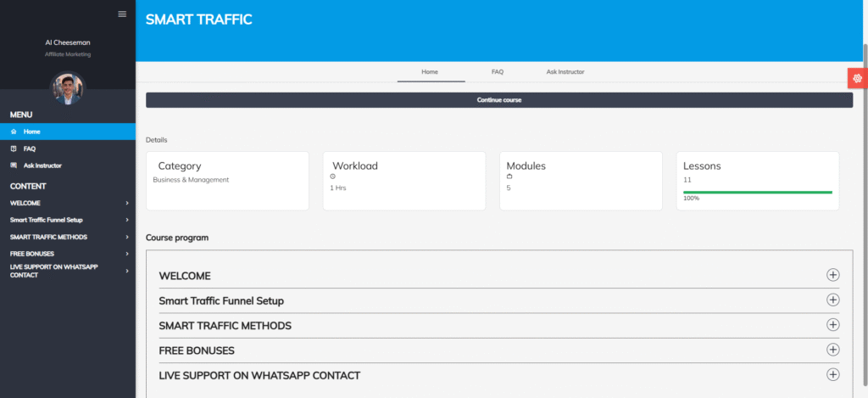Click the 100% progress label
The width and height of the screenshot is (868, 398).
(x=691, y=198)
